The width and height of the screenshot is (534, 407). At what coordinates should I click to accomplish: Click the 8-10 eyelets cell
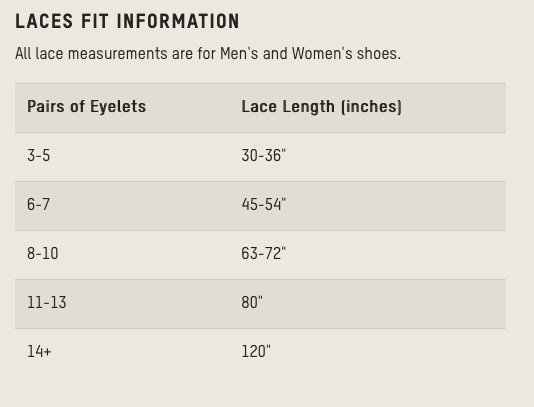pos(43,254)
